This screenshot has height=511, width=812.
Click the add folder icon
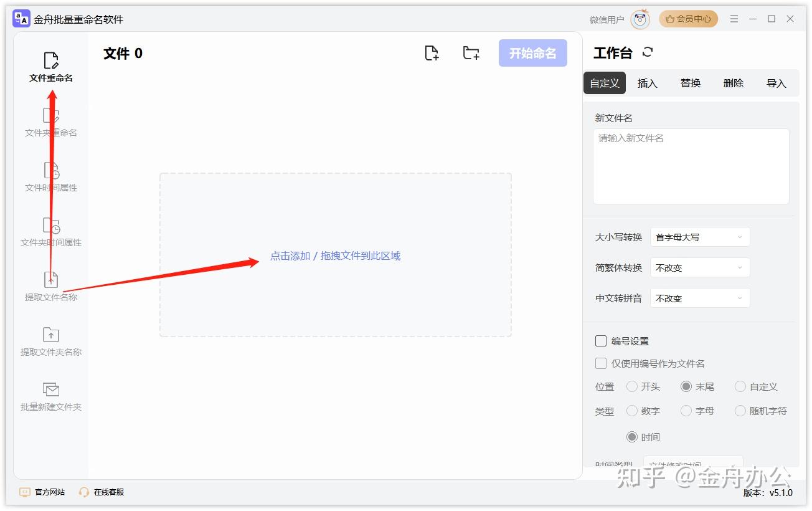point(471,53)
